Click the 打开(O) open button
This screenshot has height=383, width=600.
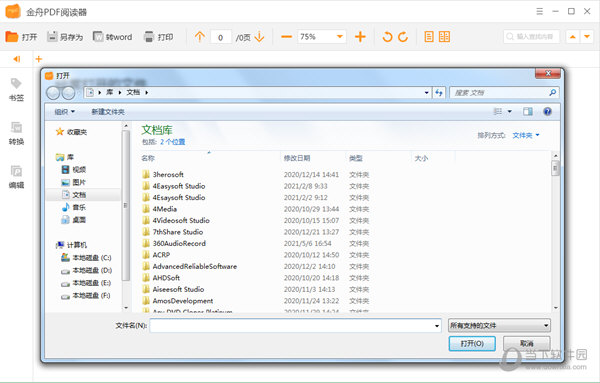click(472, 344)
